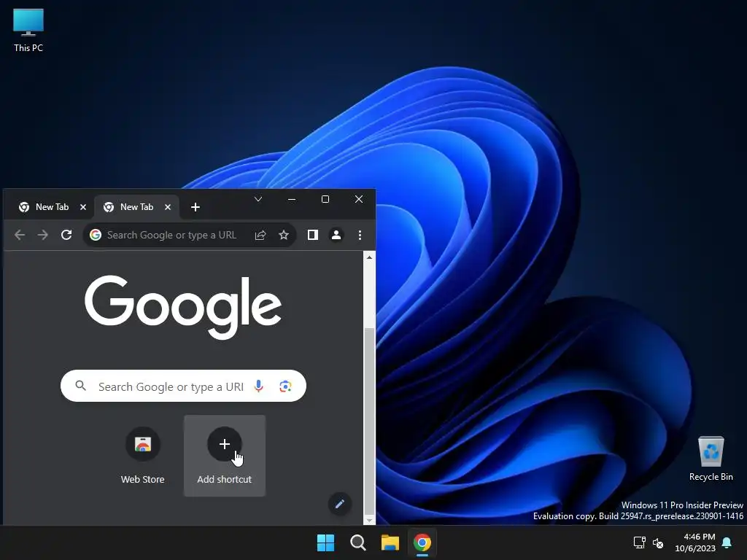Click the Chrome back arrow

pyautogui.click(x=20, y=235)
